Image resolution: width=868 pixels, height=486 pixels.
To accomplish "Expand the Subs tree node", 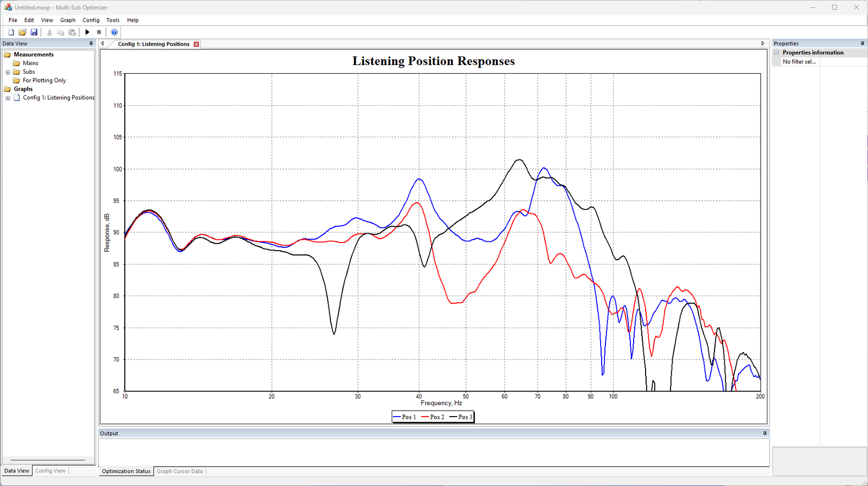I will coord(8,72).
